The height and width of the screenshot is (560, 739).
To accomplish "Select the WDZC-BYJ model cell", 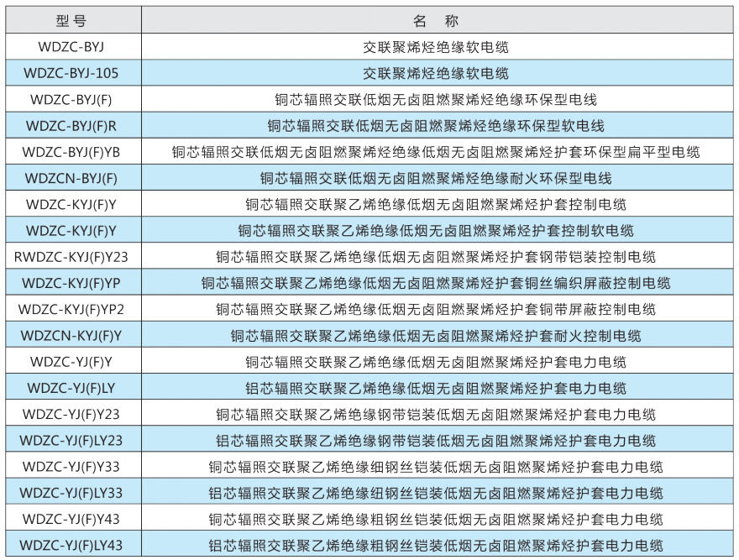I will click(71, 47).
